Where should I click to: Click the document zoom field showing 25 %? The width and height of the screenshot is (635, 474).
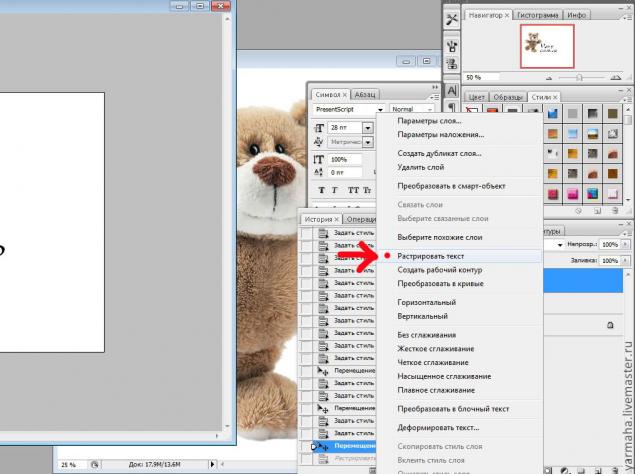click(x=72, y=465)
